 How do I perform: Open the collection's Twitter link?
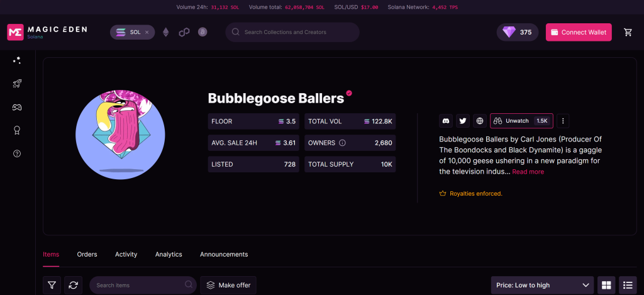point(463,121)
